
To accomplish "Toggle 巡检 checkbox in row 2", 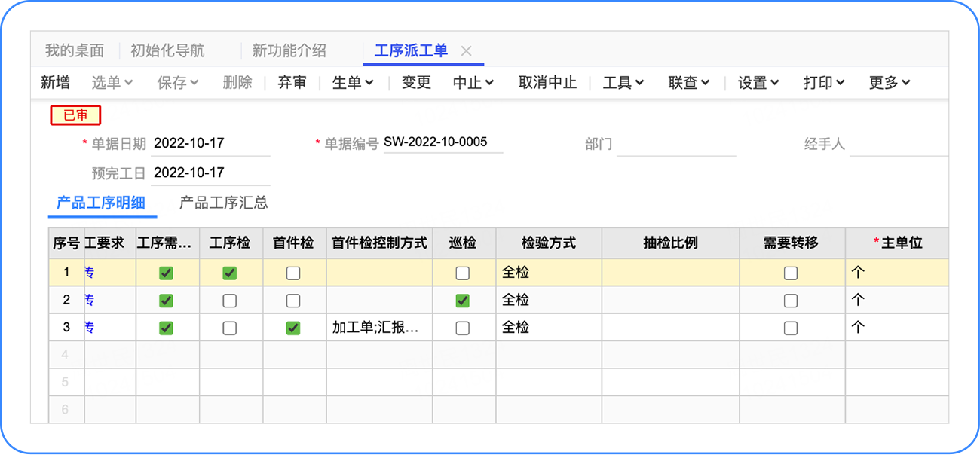I will (463, 301).
